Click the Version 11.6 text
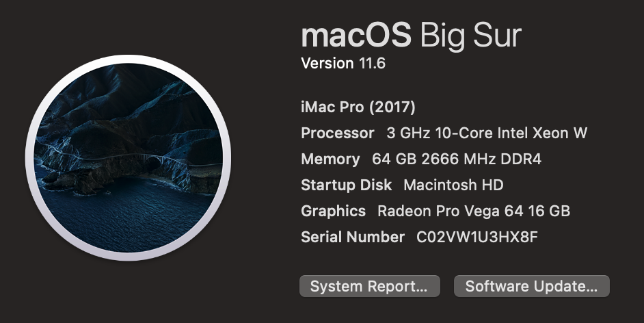Image resolution: width=644 pixels, height=323 pixels. (343, 64)
